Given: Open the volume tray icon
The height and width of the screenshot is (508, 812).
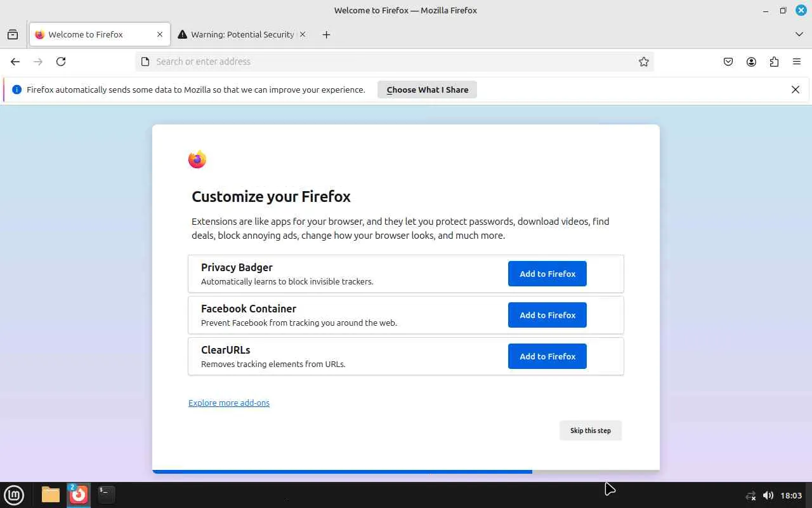Looking at the screenshot, I should pos(768,495).
